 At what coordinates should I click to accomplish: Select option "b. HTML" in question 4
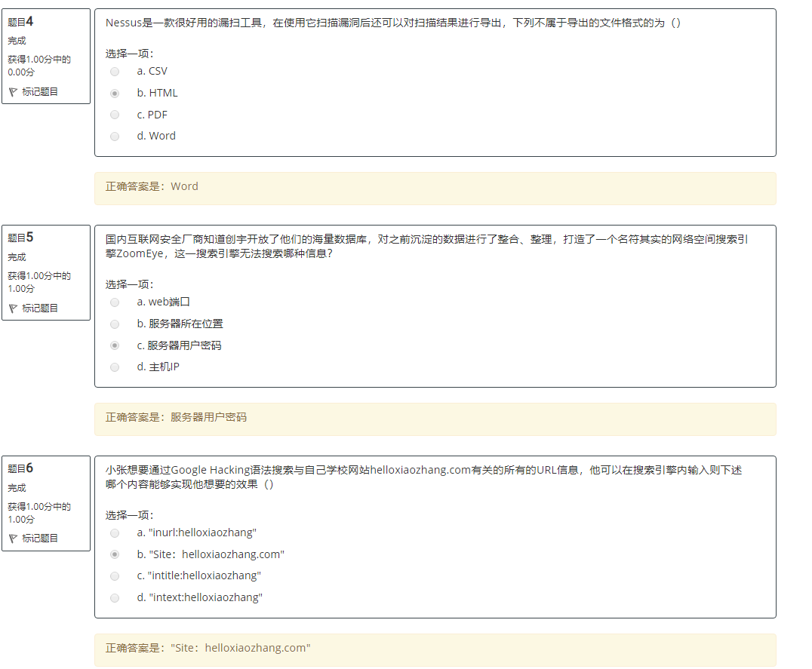114,93
